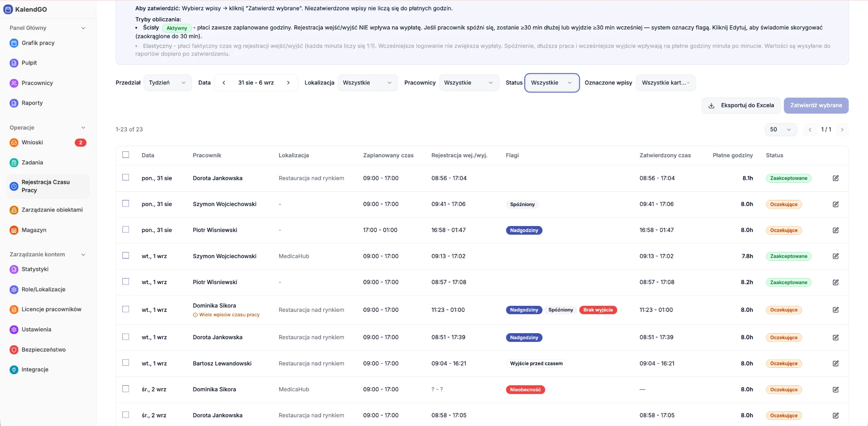This screenshot has width=868, height=426.
Task: Collapse the Panel Główny section
Action: pyautogui.click(x=83, y=28)
